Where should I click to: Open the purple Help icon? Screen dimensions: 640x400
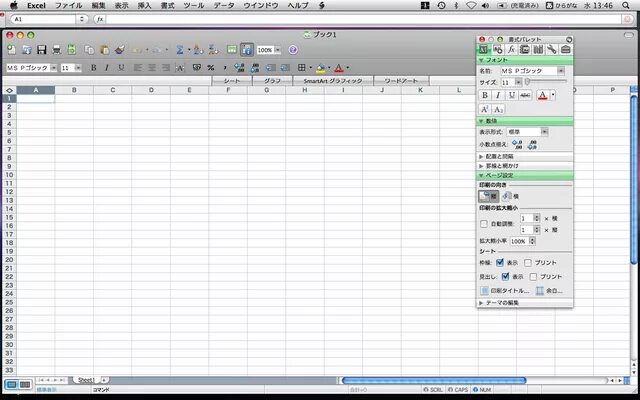point(293,50)
